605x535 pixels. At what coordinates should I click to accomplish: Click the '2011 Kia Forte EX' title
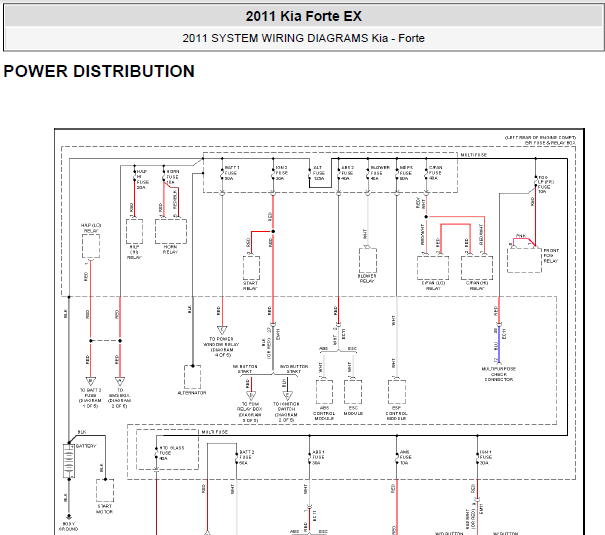click(x=304, y=16)
